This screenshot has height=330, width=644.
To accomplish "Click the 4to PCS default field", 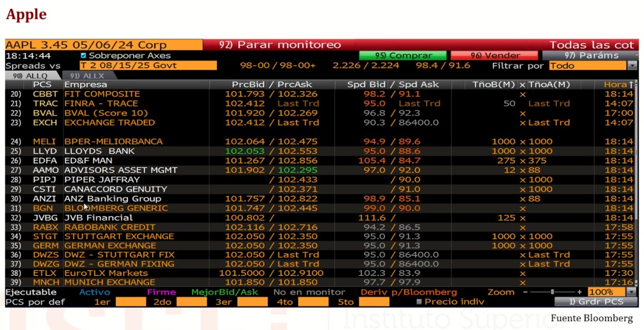I will pos(313,302).
